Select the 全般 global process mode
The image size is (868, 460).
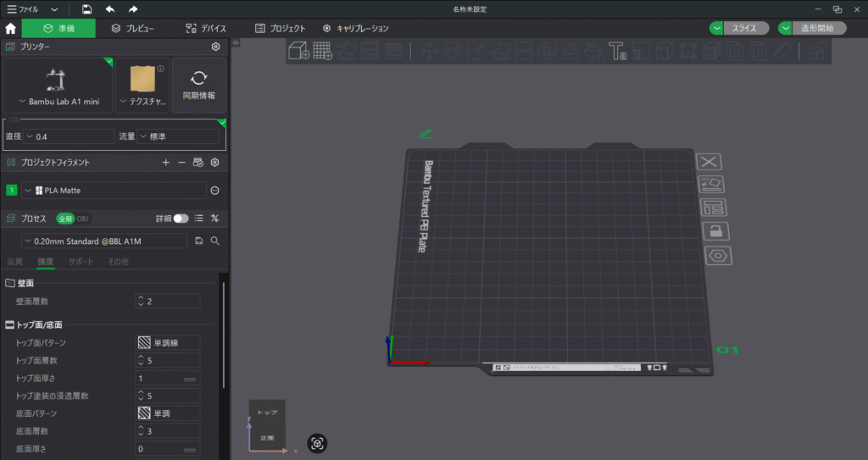[65, 219]
